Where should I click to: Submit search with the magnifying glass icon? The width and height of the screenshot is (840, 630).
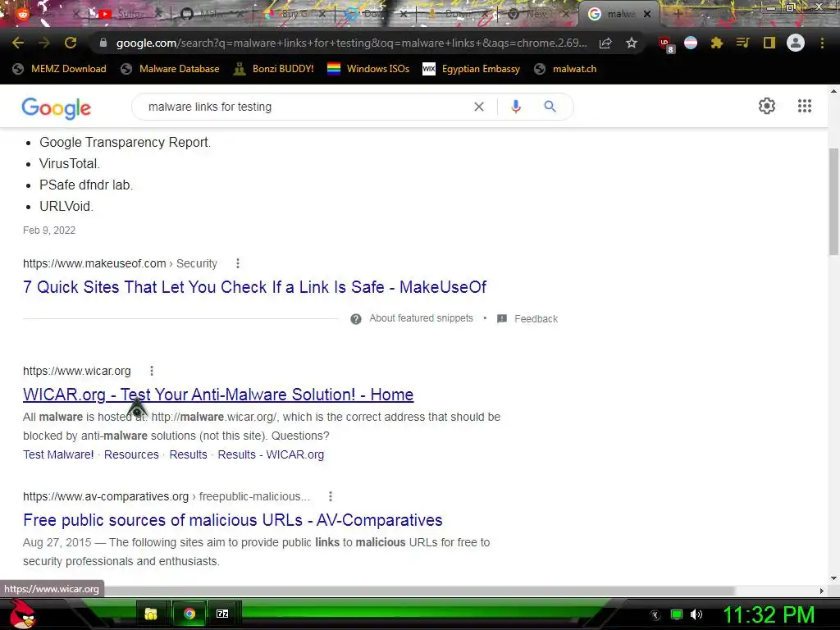click(550, 107)
